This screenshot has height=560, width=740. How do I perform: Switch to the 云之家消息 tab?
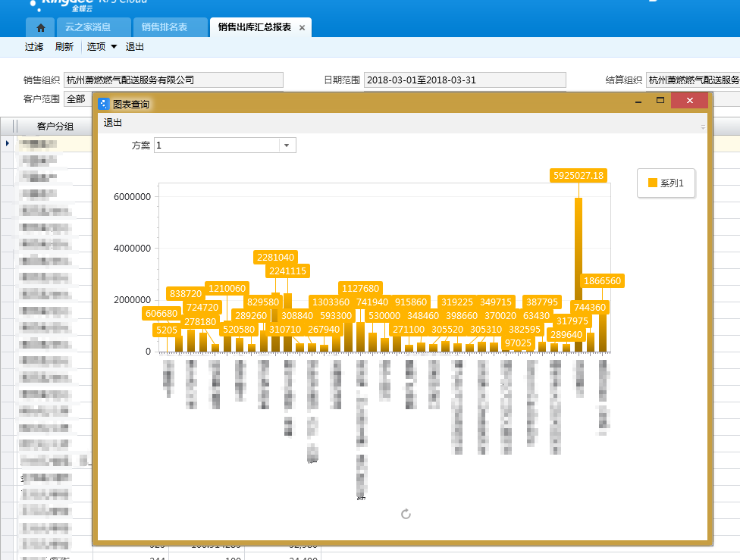coord(88,27)
